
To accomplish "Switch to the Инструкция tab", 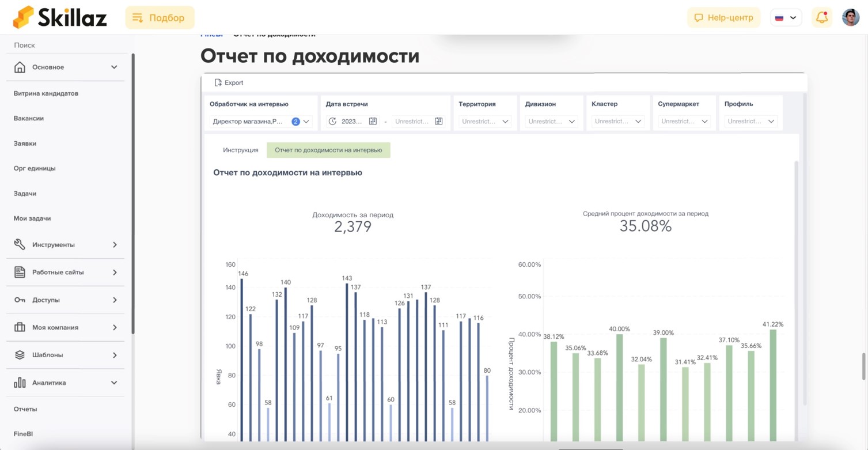I will click(x=241, y=150).
